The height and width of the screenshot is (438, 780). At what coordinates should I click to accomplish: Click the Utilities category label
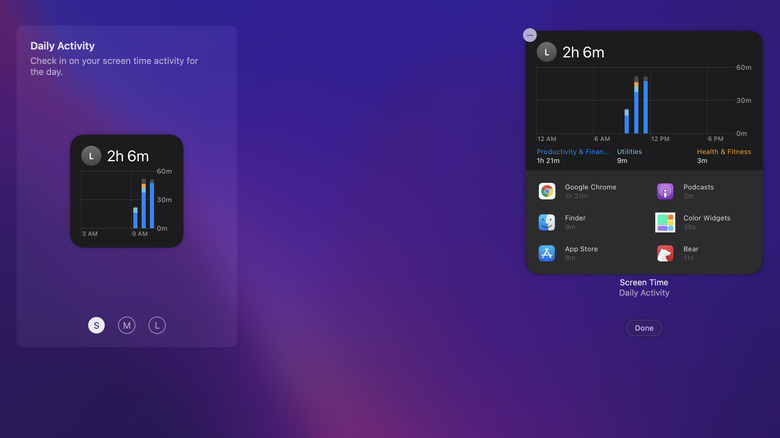point(629,152)
